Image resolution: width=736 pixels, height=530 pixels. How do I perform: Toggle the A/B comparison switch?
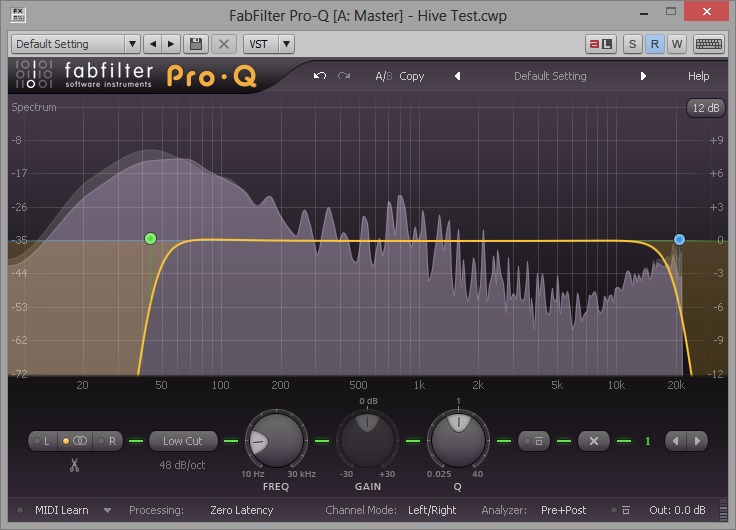(383, 76)
